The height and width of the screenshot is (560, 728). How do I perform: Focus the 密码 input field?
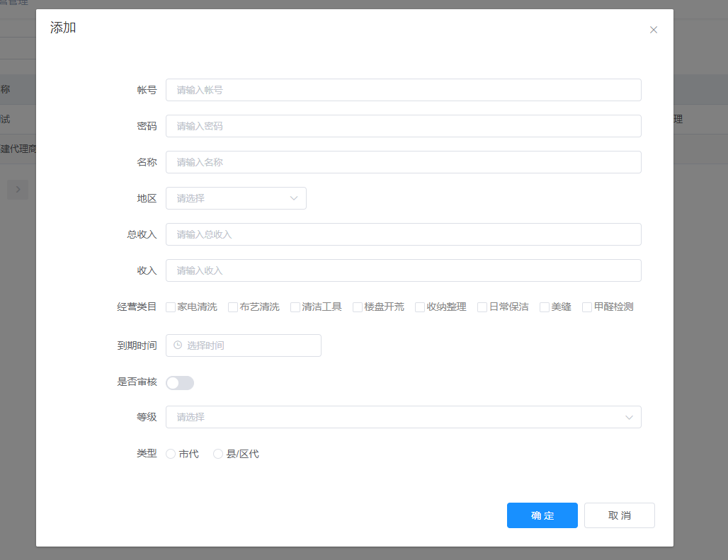404,126
